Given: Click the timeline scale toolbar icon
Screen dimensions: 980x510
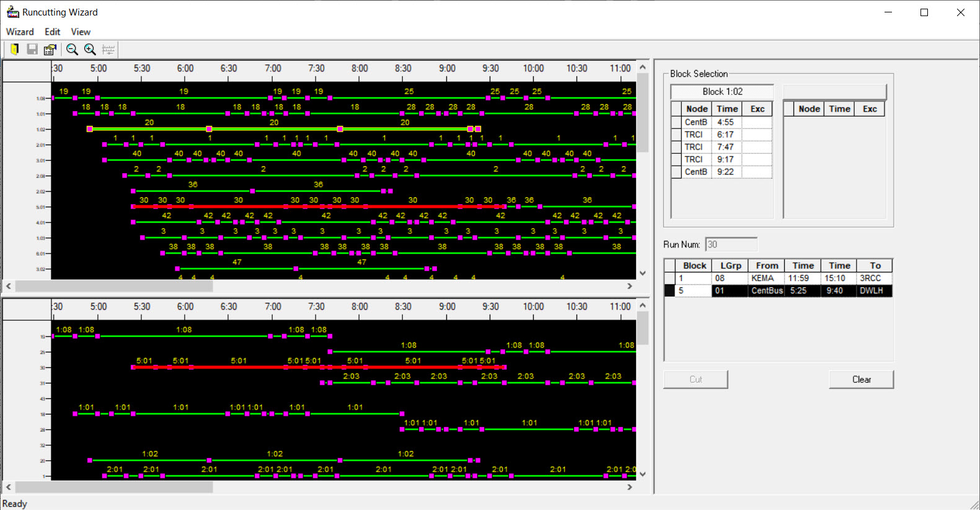Looking at the screenshot, I should (108, 50).
